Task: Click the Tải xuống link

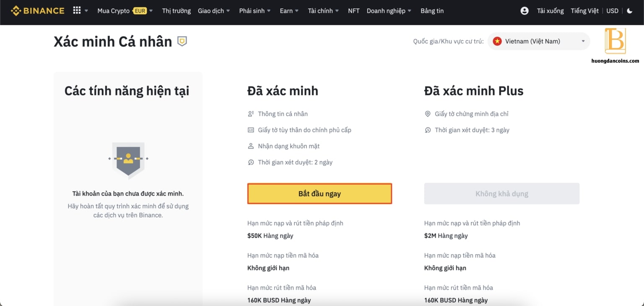Action: pyautogui.click(x=551, y=11)
